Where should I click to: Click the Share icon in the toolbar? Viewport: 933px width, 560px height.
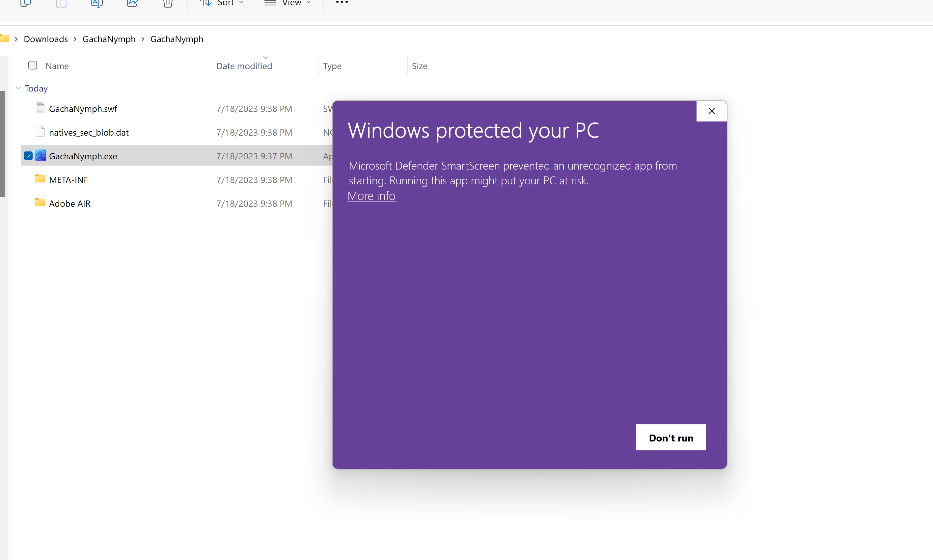[x=132, y=3]
